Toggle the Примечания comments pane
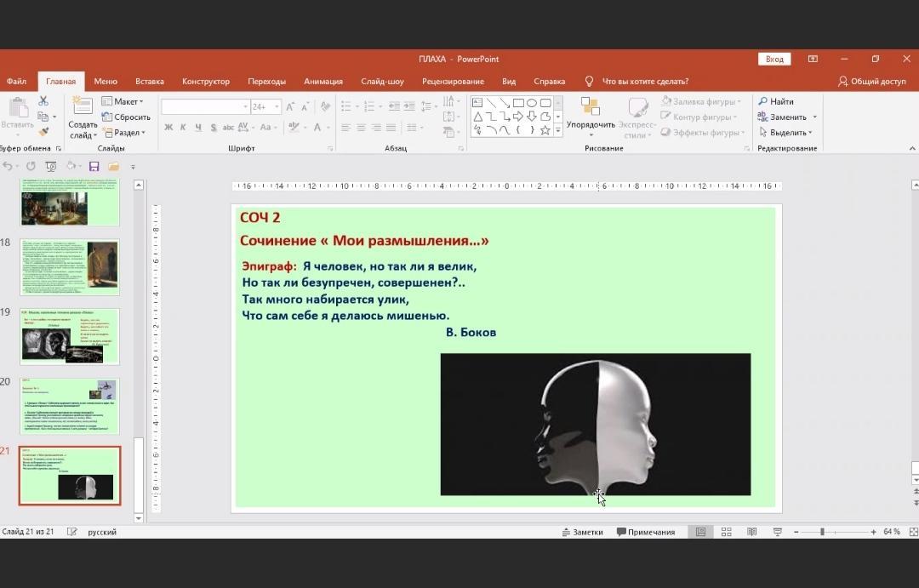This screenshot has height=588, width=919. click(x=646, y=532)
